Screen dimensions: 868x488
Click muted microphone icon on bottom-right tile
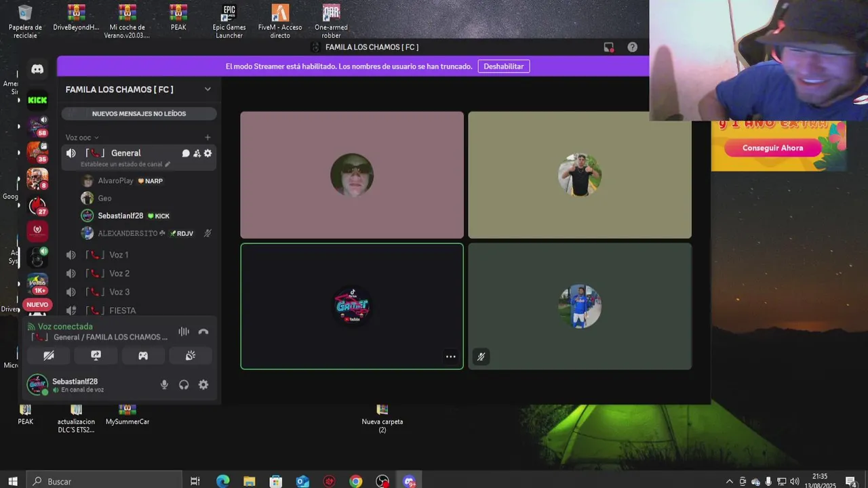pyautogui.click(x=481, y=357)
